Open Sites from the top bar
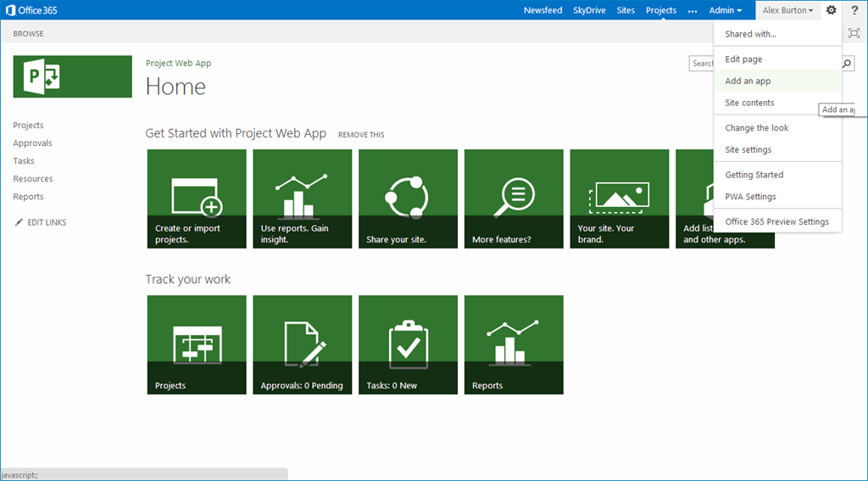868x481 pixels. (x=626, y=10)
